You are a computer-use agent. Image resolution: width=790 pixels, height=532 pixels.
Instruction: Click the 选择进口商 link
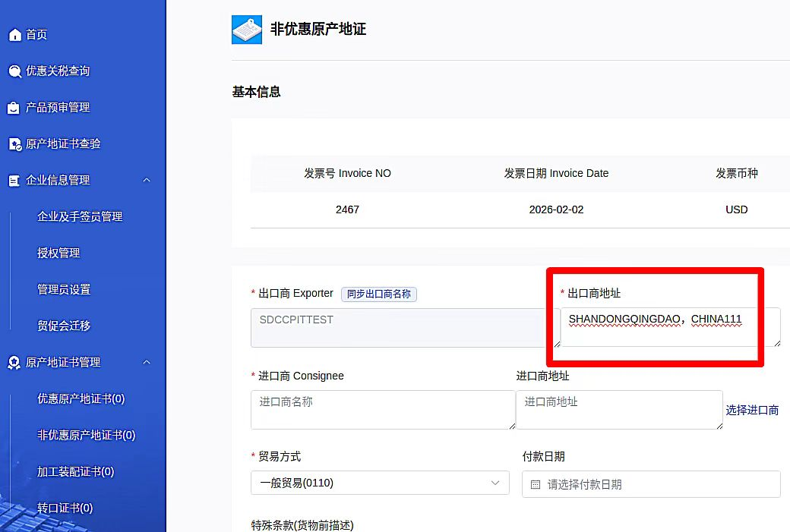pos(752,411)
